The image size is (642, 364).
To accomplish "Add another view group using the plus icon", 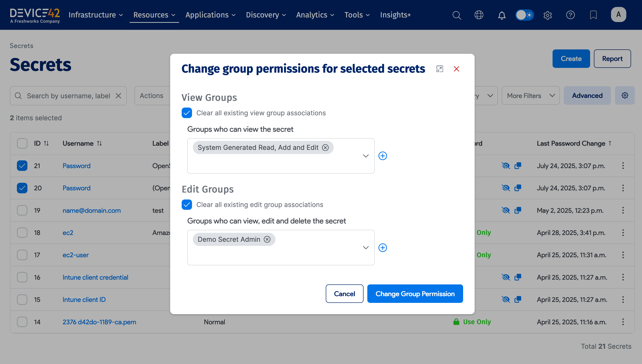I will point(383,156).
